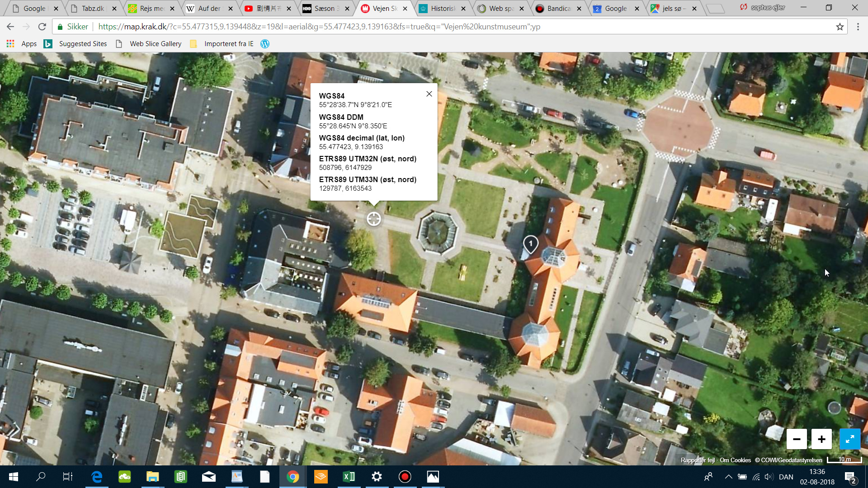Open Bandicam recorder from taskbar
The width and height of the screenshot is (868, 488).
[405, 477]
